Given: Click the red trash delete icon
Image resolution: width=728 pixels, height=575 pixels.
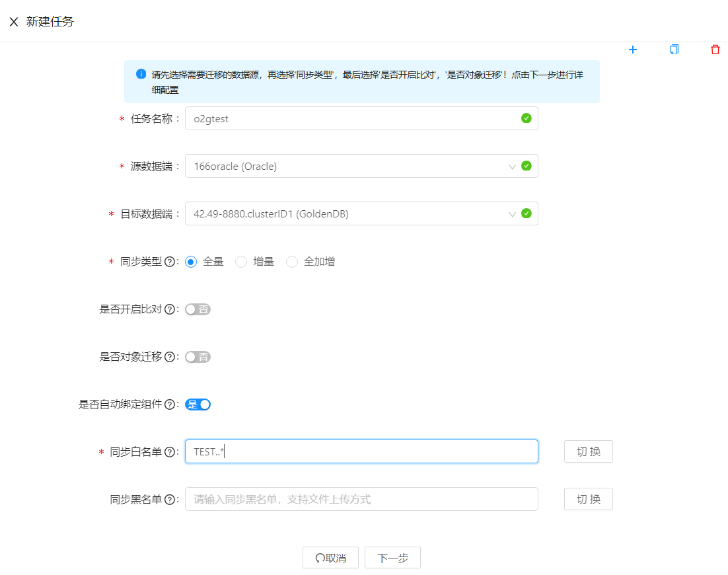Looking at the screenshot, I should click(x=715, y=49).
